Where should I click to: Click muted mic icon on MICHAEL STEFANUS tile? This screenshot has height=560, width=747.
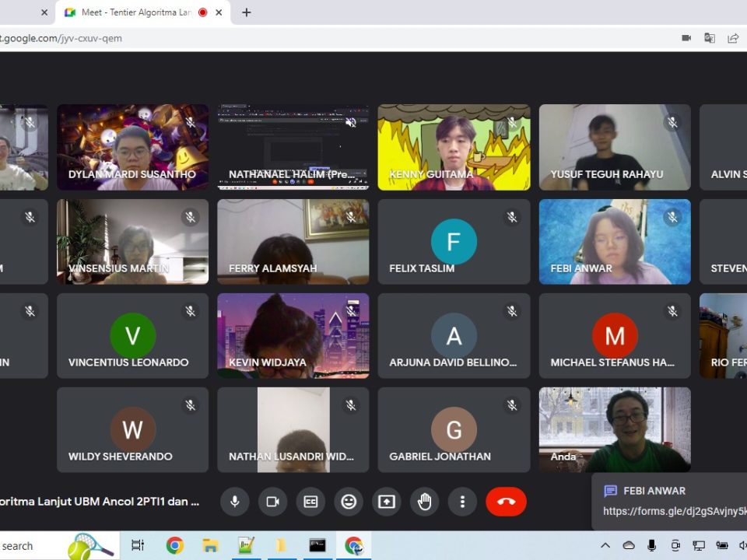(672, 311)
